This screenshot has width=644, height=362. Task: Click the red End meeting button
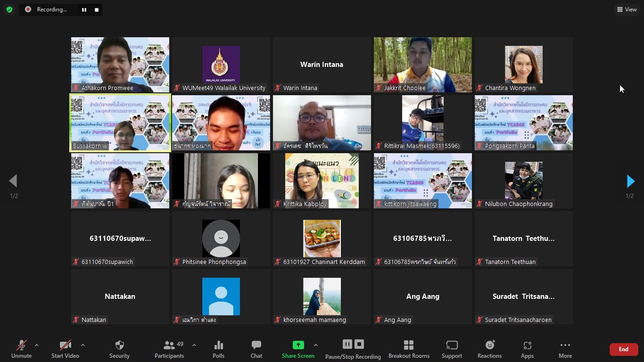coord(623,349)
